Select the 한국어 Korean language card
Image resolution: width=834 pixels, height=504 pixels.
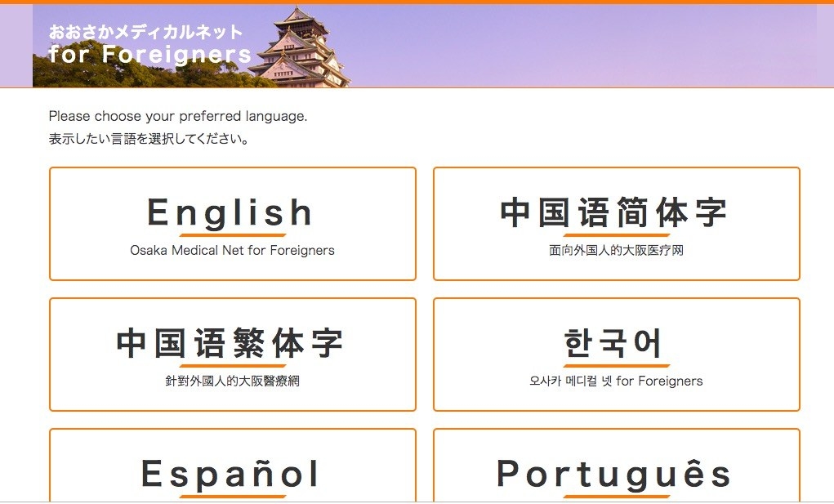(x=617, y=355)
